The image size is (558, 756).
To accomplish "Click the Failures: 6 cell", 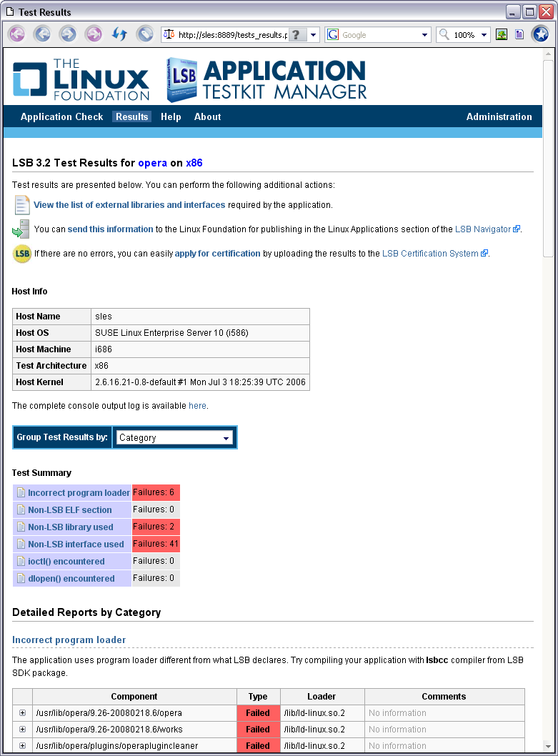I will pos(156,493).
